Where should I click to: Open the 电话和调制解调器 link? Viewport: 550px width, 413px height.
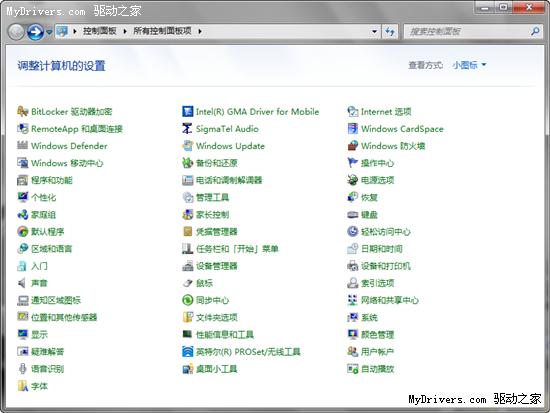229,180
